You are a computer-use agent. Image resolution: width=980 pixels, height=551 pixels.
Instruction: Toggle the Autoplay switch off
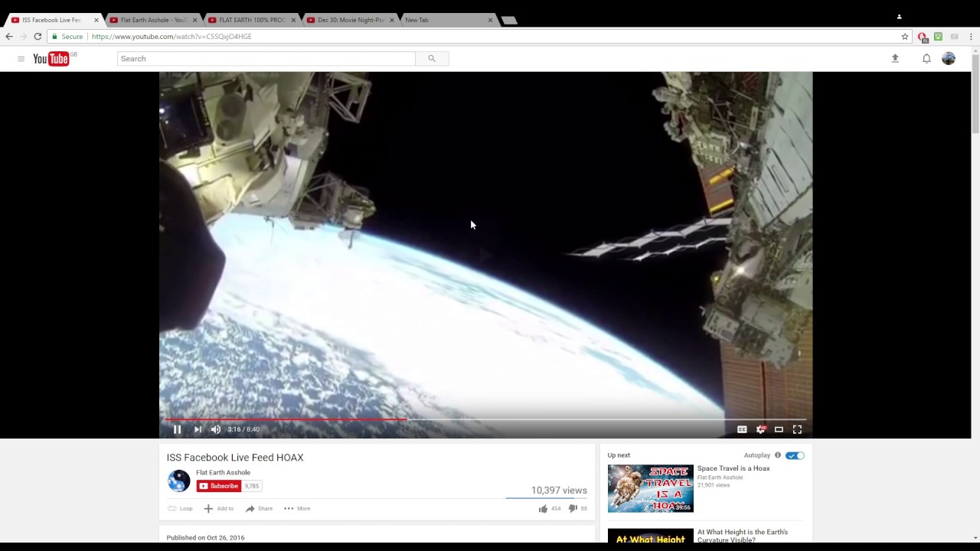[795, 455]
